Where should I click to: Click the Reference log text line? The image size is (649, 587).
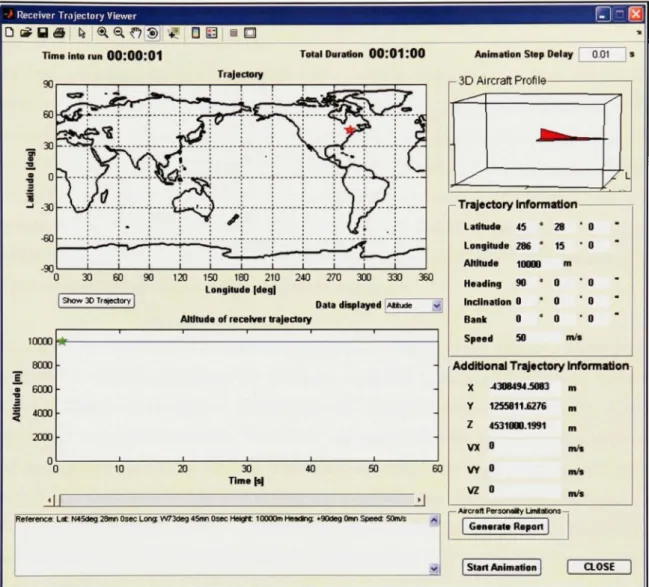(211, 519)
